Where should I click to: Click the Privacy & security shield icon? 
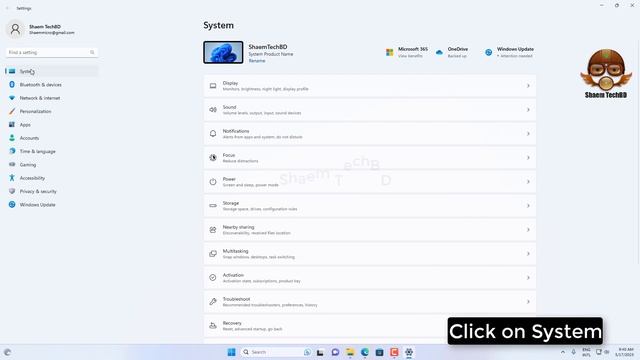coord(12,191)
